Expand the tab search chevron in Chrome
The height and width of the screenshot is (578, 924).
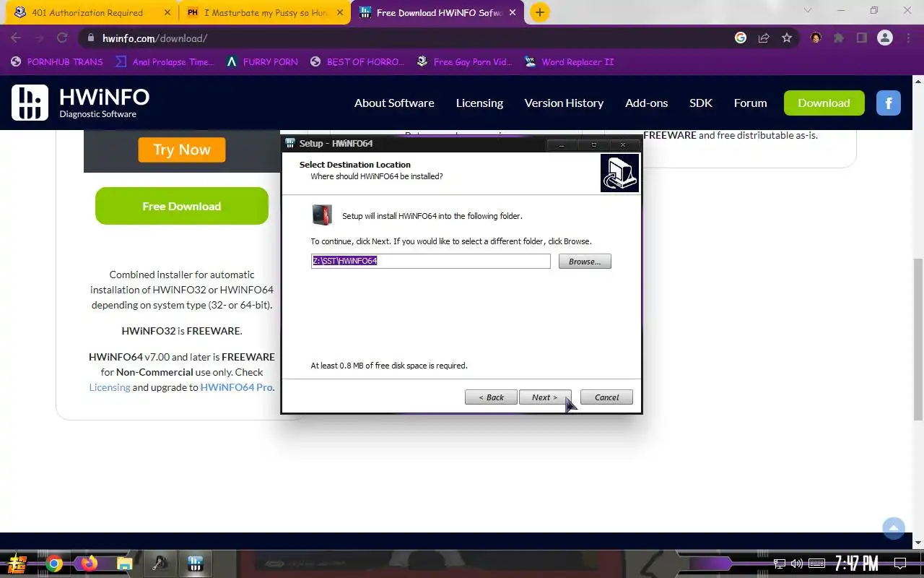coord(809,11)
